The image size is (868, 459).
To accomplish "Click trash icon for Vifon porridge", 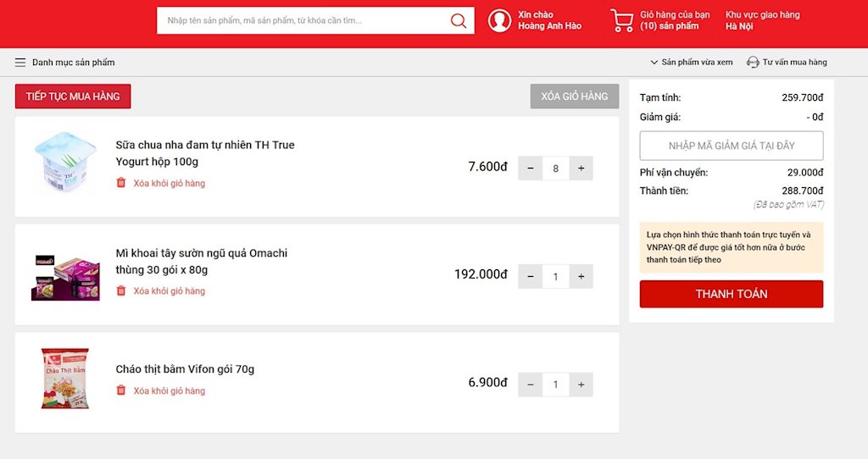I will (121, 390).
